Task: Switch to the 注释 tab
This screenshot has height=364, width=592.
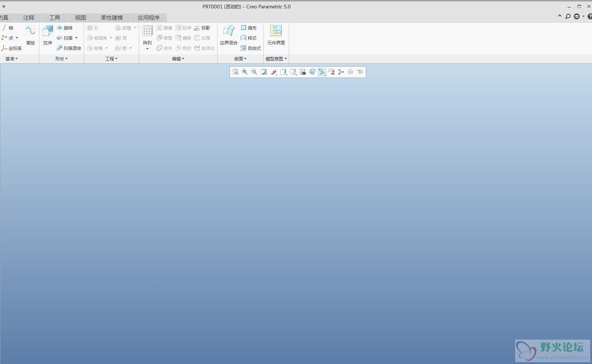Action: click(x=29, y=17)
